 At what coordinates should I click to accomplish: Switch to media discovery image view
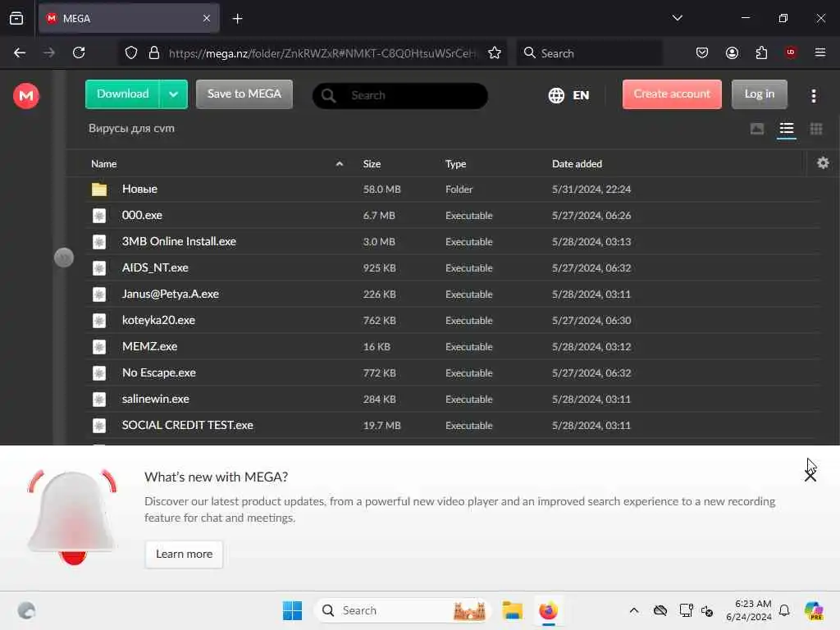pos(757,129)
